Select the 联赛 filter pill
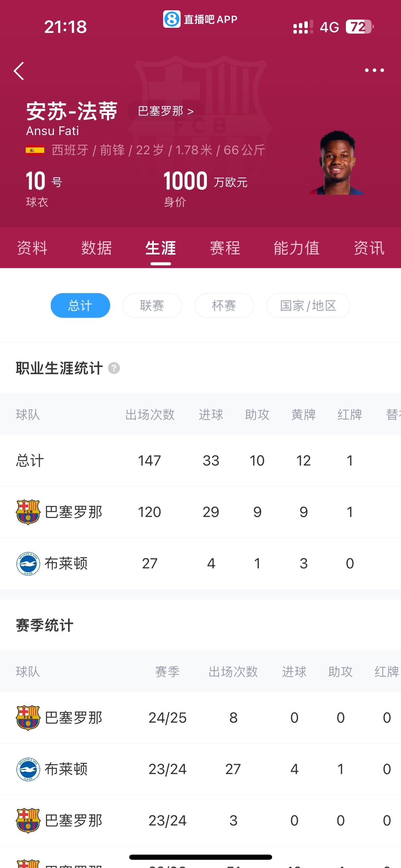 (x=152, y=305)
